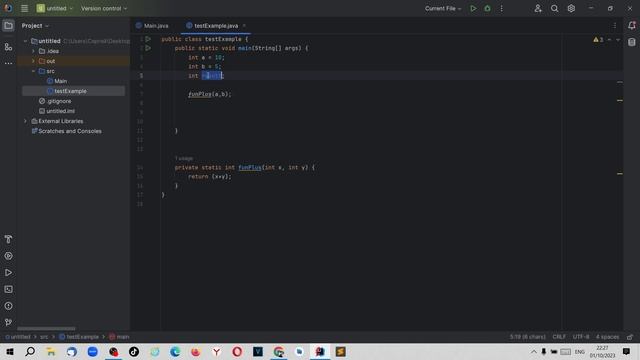Image resolution: width=640 pixels, height=360 pixels.
Task: Open the Git tool window icon
Action: [x=8, y=322]
